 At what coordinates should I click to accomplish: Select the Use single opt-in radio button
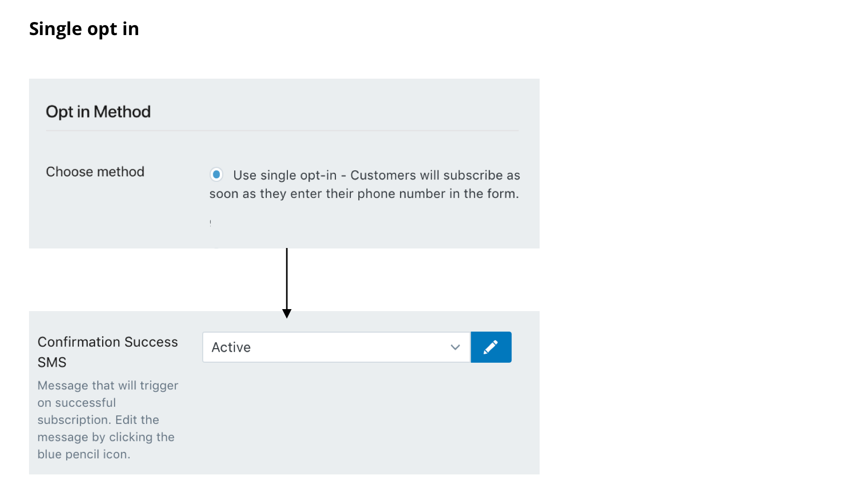[x=216, y=175]
